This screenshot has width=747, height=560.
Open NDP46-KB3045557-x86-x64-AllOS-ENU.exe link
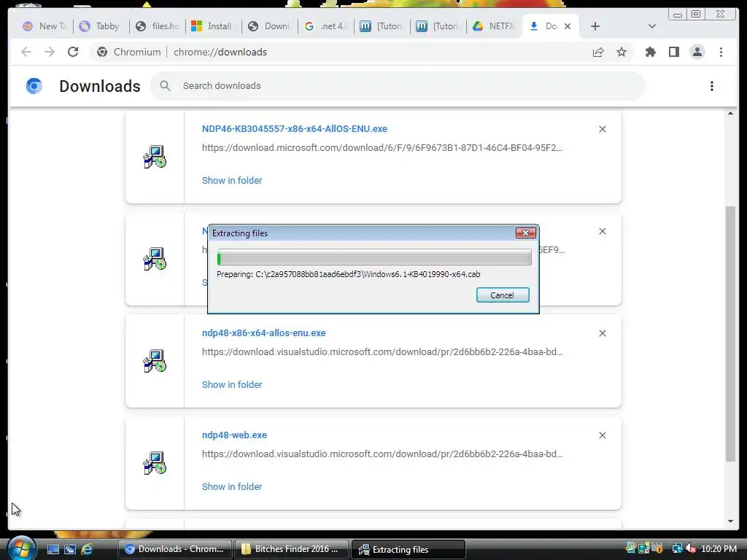[x=295, y=129]
